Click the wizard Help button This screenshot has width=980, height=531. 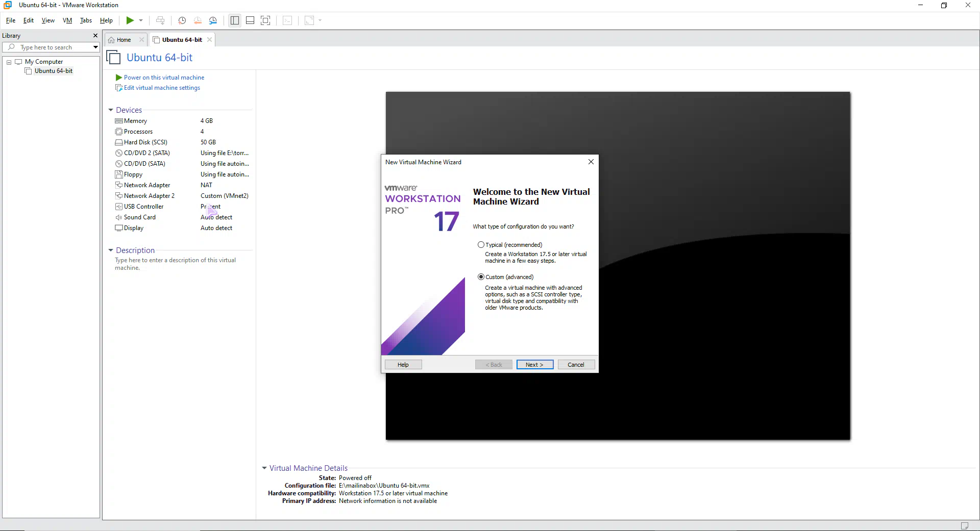(x=403, y=365)
